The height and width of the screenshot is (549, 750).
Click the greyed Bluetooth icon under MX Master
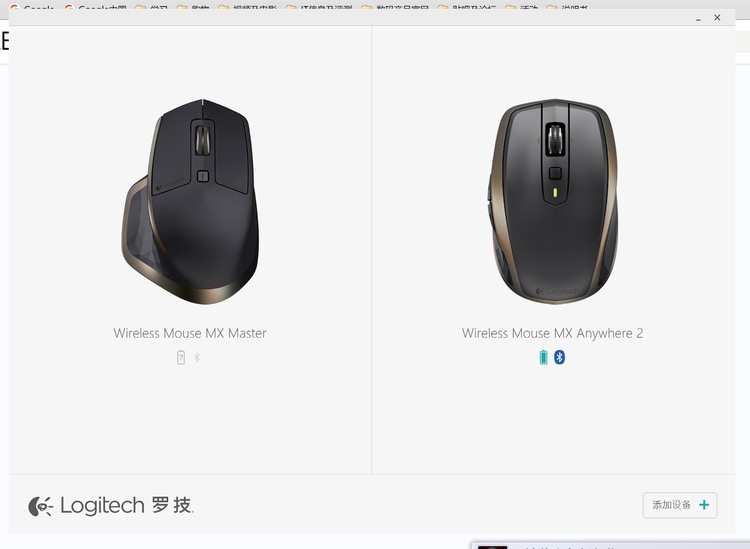tap(197, 357)
